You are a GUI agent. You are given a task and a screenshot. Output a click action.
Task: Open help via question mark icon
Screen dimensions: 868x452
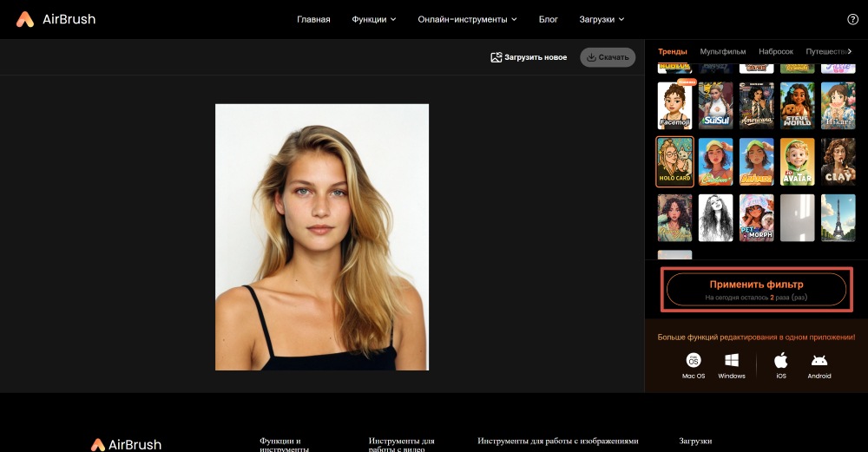tap(852, 19)
